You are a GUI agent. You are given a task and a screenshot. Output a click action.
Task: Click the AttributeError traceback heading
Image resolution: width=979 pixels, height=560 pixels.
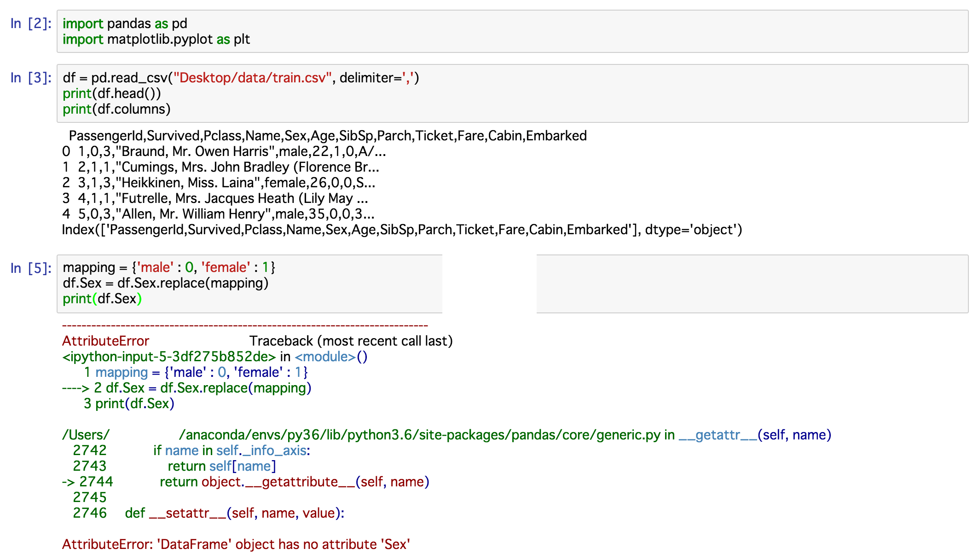(106, 341)
